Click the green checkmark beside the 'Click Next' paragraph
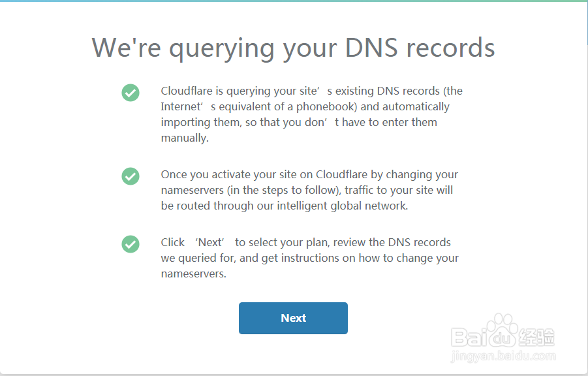This screenshot has width=588, height=376. (x=131, y=244)
